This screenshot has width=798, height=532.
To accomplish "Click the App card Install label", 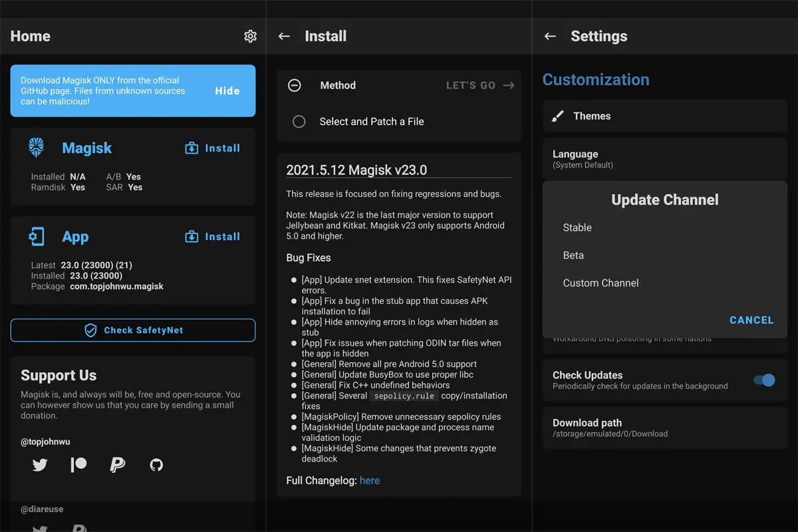I will point(223,237).
